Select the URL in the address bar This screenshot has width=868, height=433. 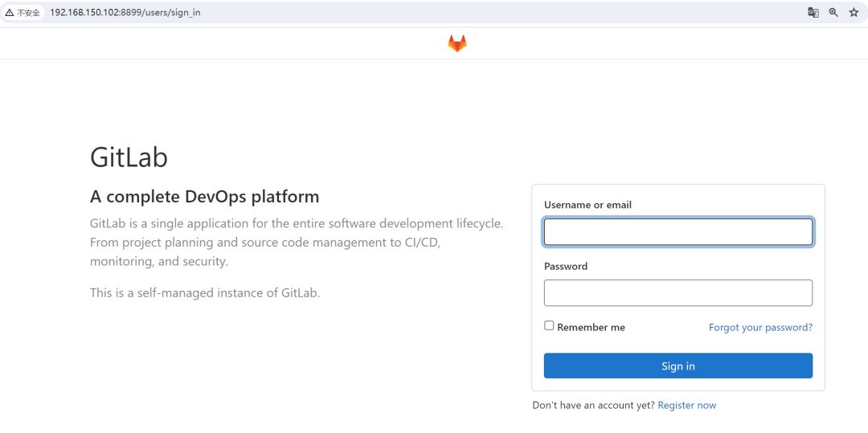tap(125, 12)
